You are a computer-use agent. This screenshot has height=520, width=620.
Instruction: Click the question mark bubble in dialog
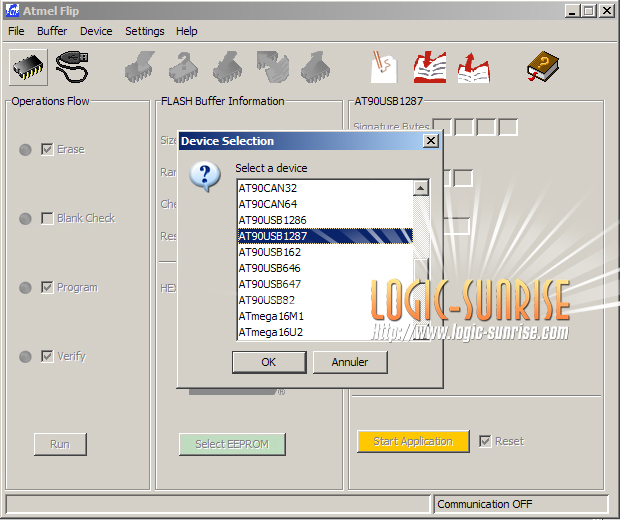coord(205,176)
